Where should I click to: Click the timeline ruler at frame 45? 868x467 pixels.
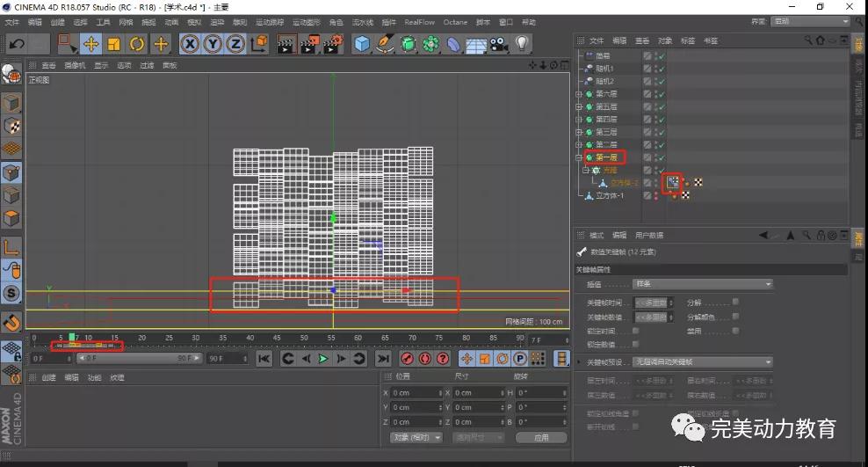[277, 339]
